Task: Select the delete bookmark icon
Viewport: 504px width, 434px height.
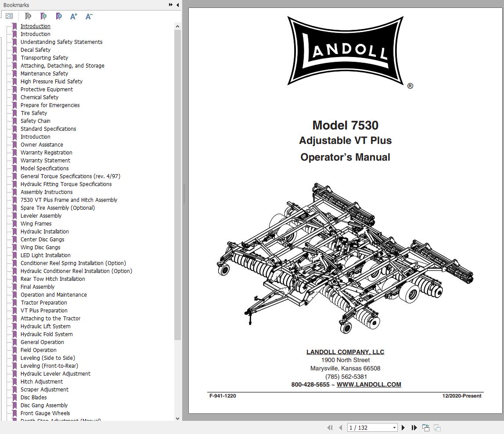Action: click(28, 16)
